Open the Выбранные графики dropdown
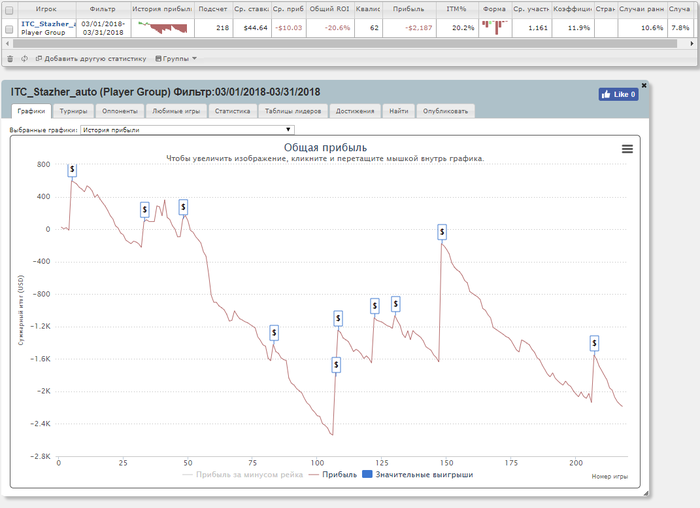700x508 pixels. point(187,129)
